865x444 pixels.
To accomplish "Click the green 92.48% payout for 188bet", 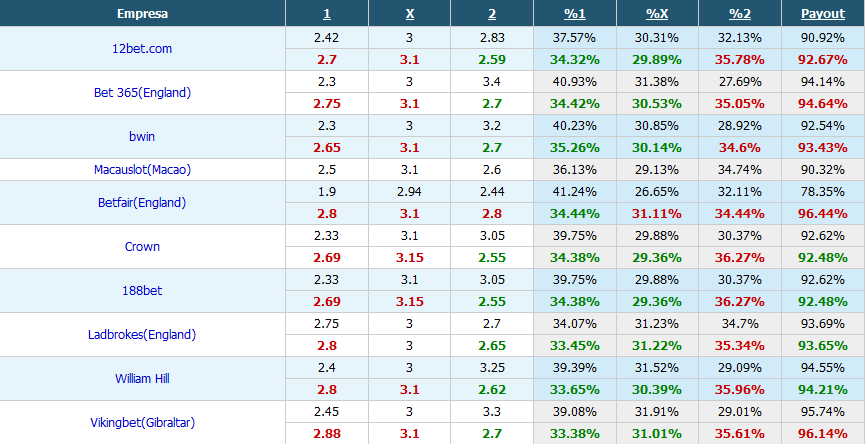I will click(823, 302).
